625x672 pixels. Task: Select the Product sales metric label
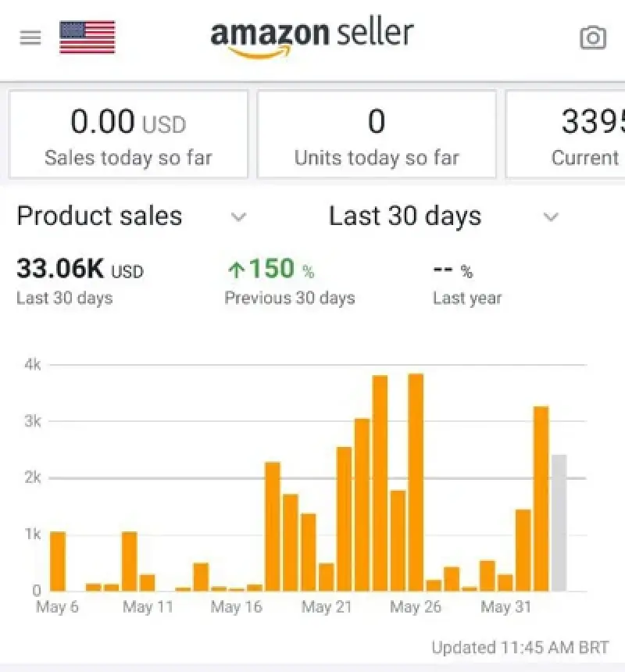pyautogui.click(x=99, y=216)
